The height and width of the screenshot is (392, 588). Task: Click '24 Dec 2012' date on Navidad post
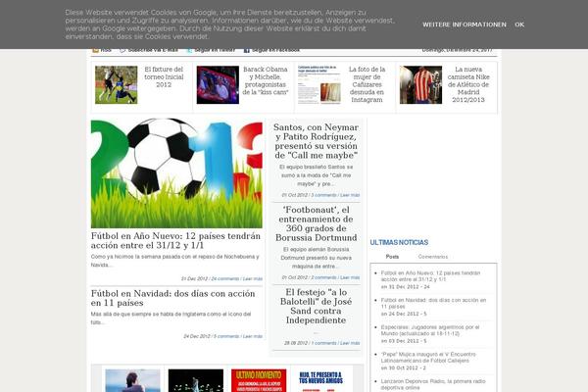197,336
